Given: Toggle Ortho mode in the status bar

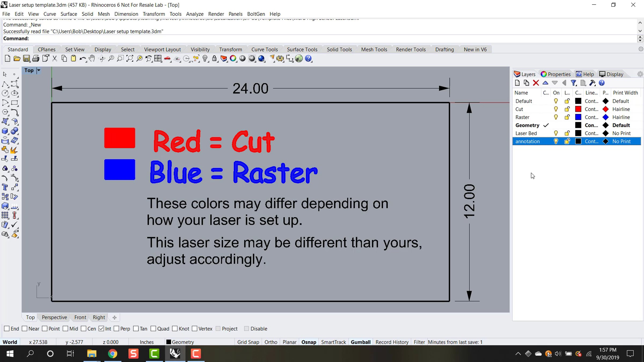Looking at the screenshot, I should coord(271,342).
